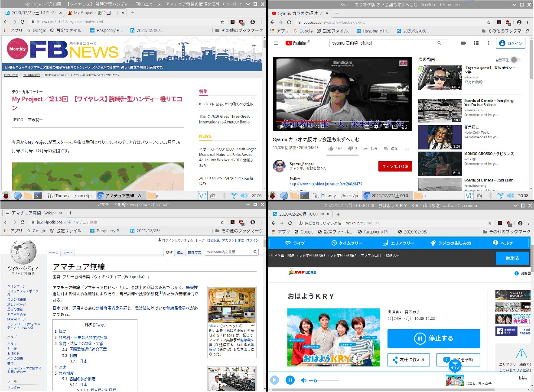Open The IC 7610 Gives Three Great Innovations link
Viewport: 534px width, 392px height.
tap(225, 119)
